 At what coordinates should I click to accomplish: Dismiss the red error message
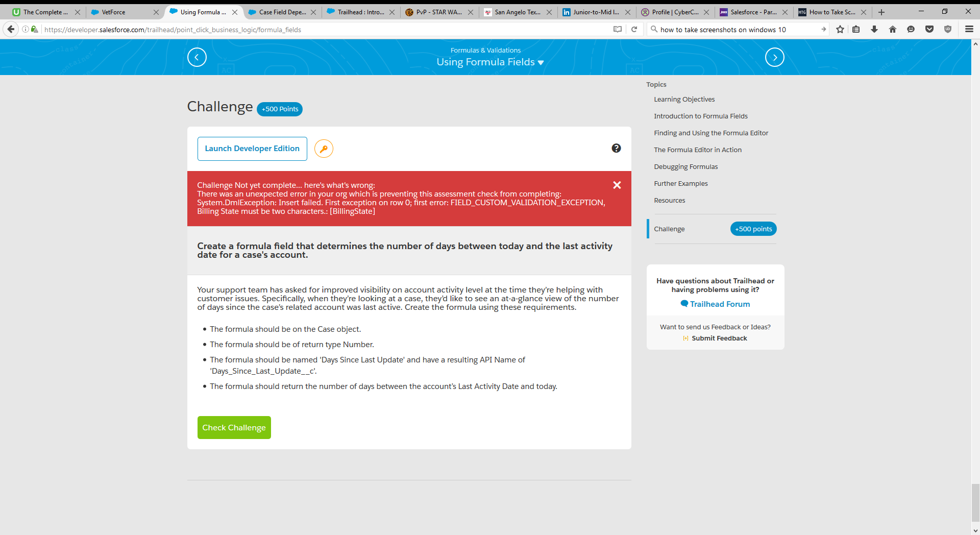617,185
